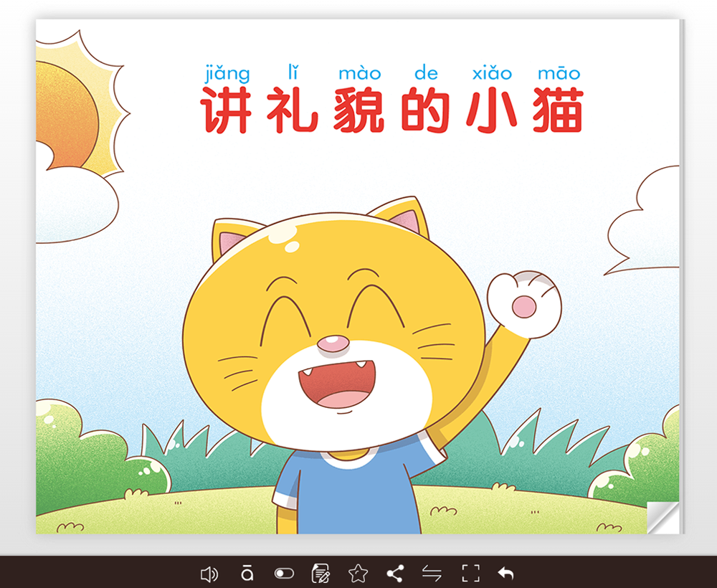The height and width of the screenshot is (588, 717).
Task: Click the red title 讲礼貌的小猫
Action: [391, 111]
